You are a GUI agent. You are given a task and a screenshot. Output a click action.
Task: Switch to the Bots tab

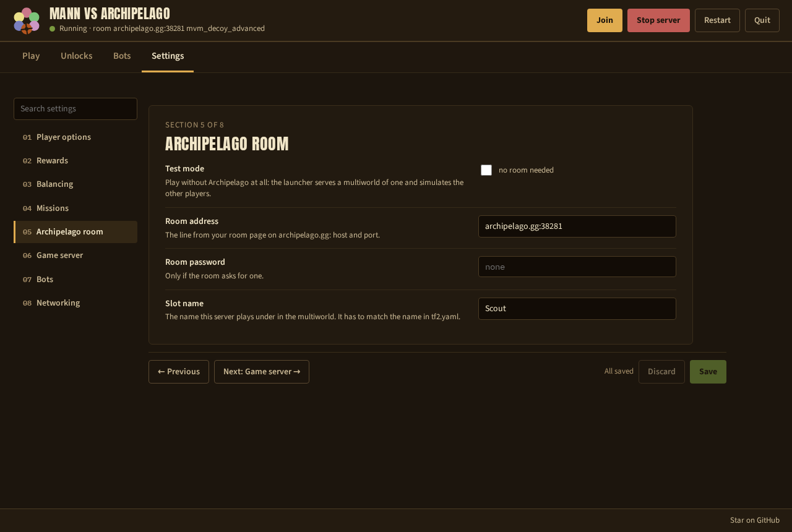(x=122, y=56)
